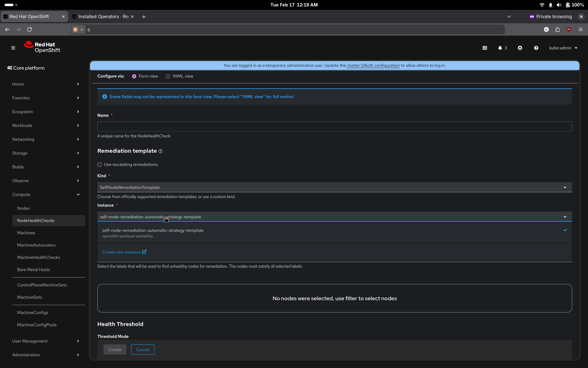The image size is (588, 368).
Task: Select the YAML view radio button
Action: pyautogui.click(x=168, y=76)
